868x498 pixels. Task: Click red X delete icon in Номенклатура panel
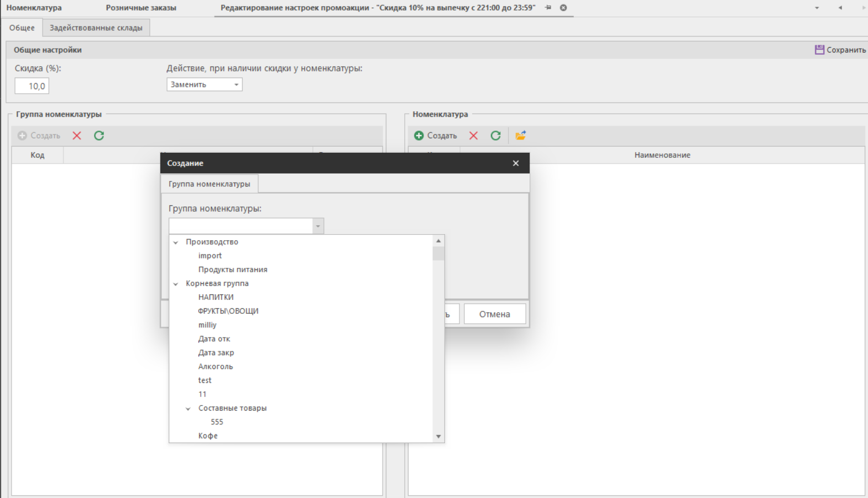(x=473, y=136)
